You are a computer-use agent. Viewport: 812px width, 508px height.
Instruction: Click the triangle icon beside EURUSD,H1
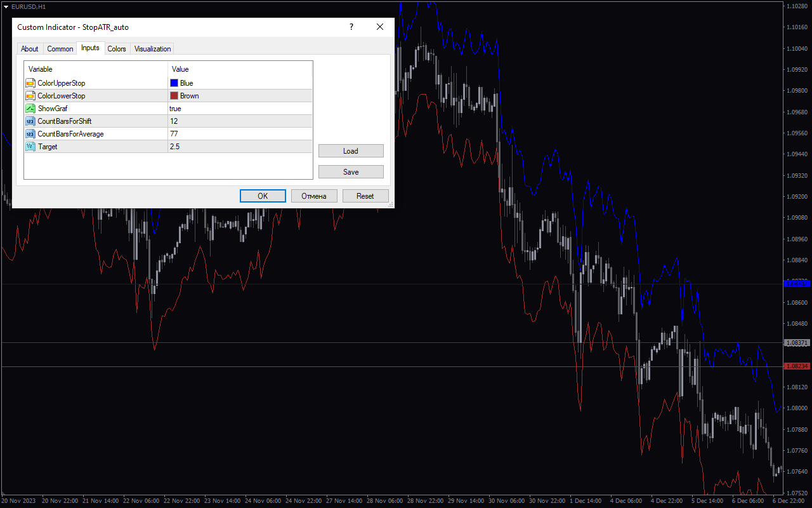(x=6, y=6)
